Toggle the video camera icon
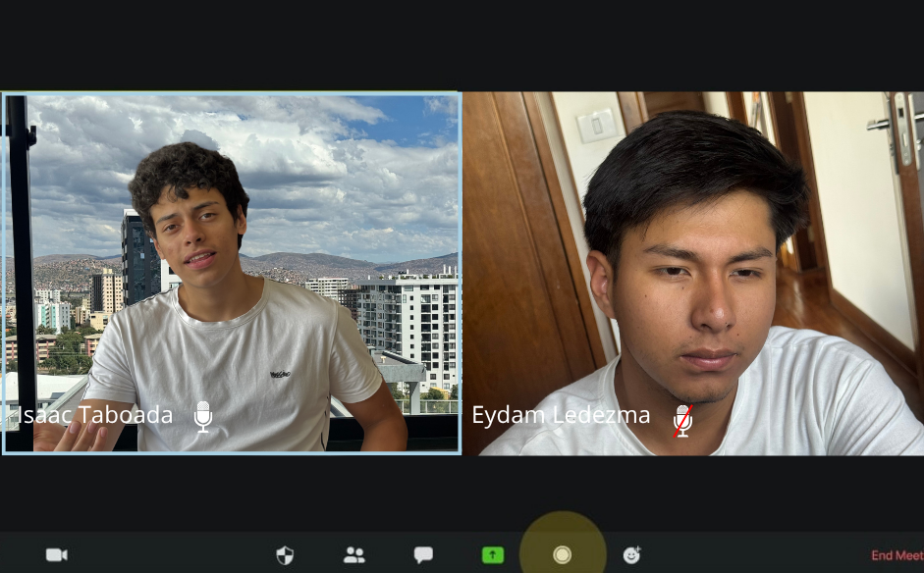Image resolution: width=924 pixels, height=573 pixels. coord(57,555)
